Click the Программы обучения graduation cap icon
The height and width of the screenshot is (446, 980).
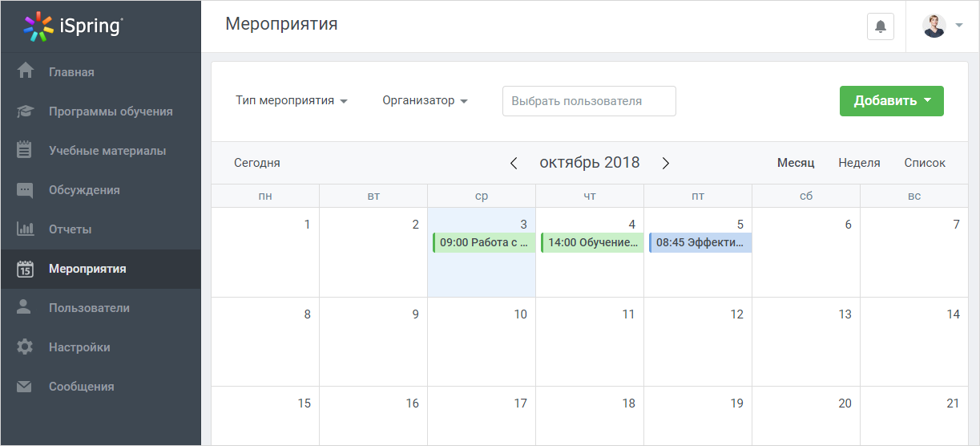25,111
